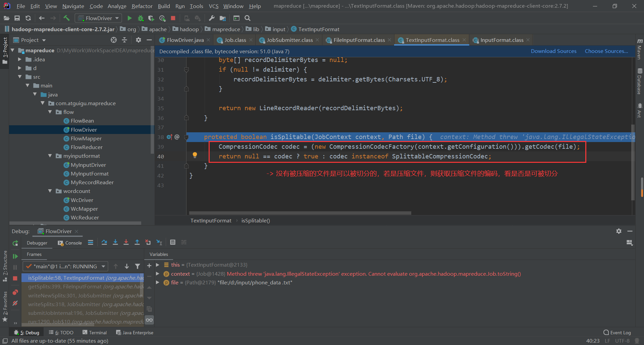Image resolution: width=644 pixels, height=345 pixels.
Task: Open the VCS menu
Action: tap(214, 6)
